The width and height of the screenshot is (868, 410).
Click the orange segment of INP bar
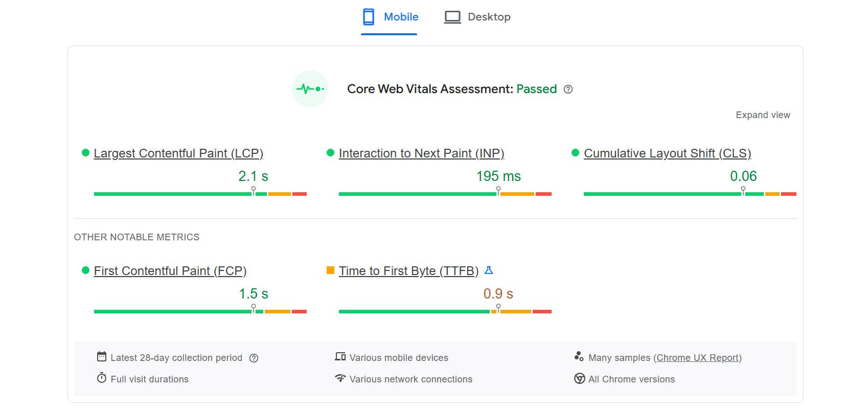(517, 194)
